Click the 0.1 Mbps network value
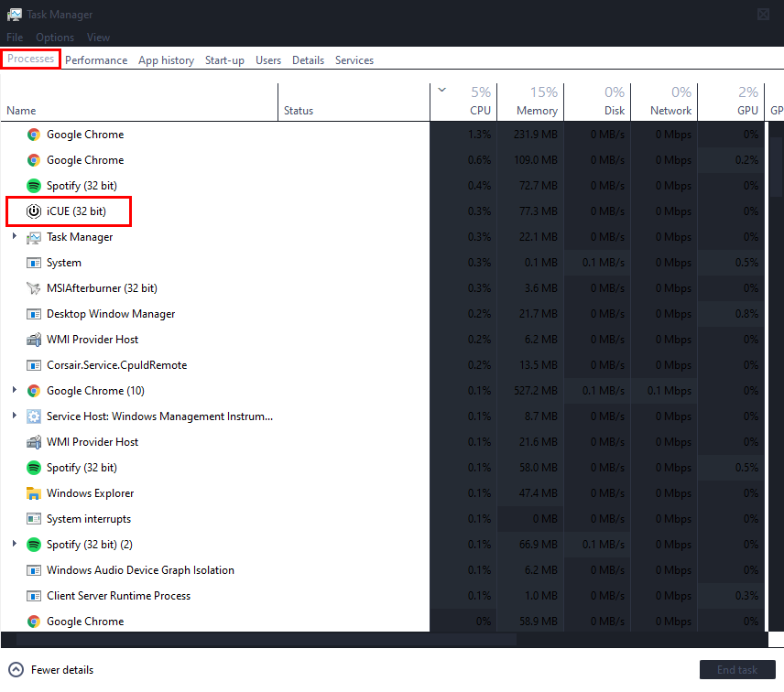This screenshot has height=692, width=784. tap(670, 391)
